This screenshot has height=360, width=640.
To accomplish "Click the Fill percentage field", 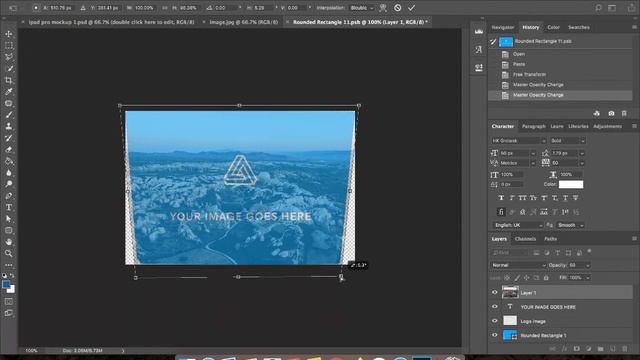I will pos(576,278).
